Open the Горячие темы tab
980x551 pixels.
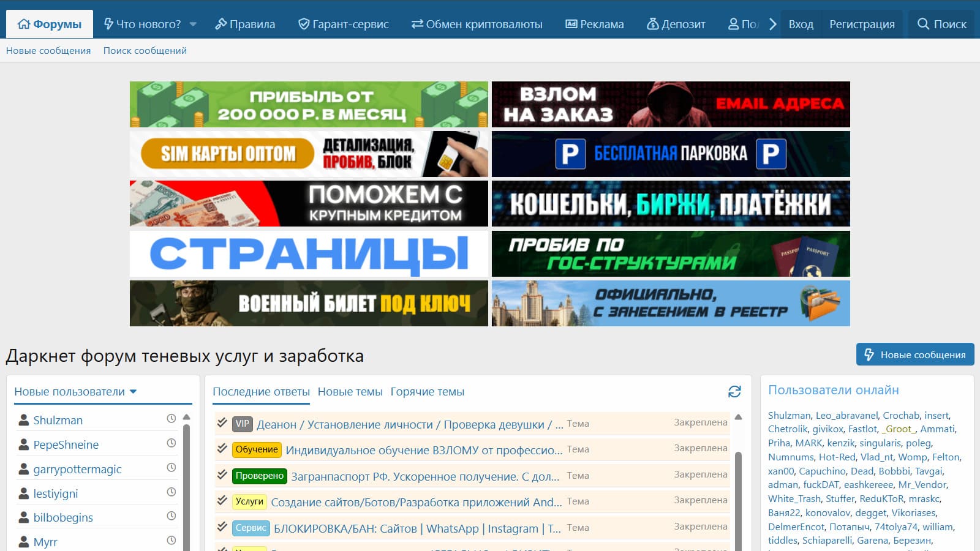tap(427, 391)
